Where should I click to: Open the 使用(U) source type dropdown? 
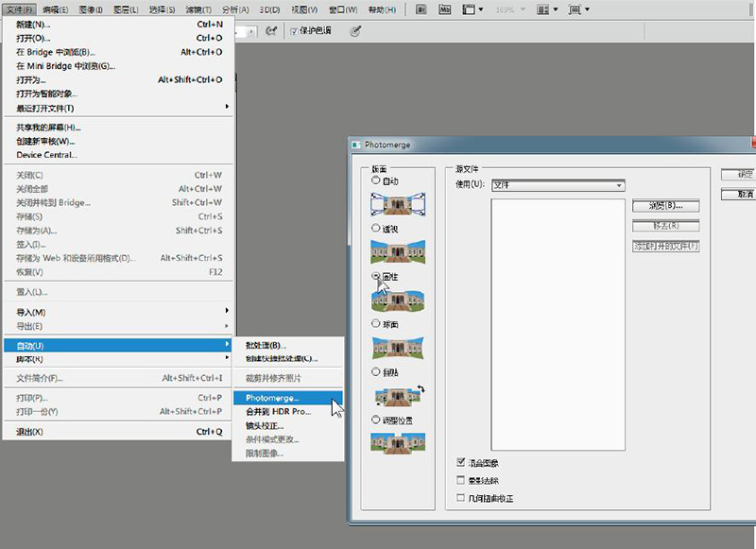click(x=558, y=185)
